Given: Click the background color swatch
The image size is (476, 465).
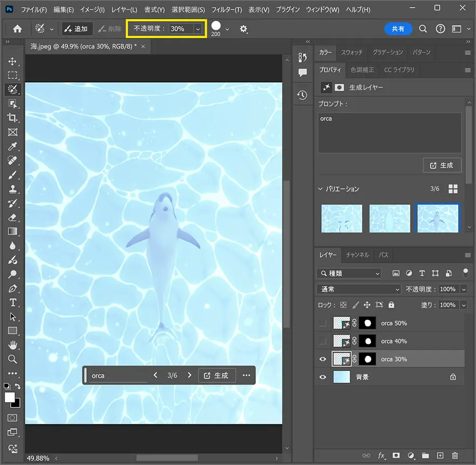Looking at the screenshot, I should 16,404.
